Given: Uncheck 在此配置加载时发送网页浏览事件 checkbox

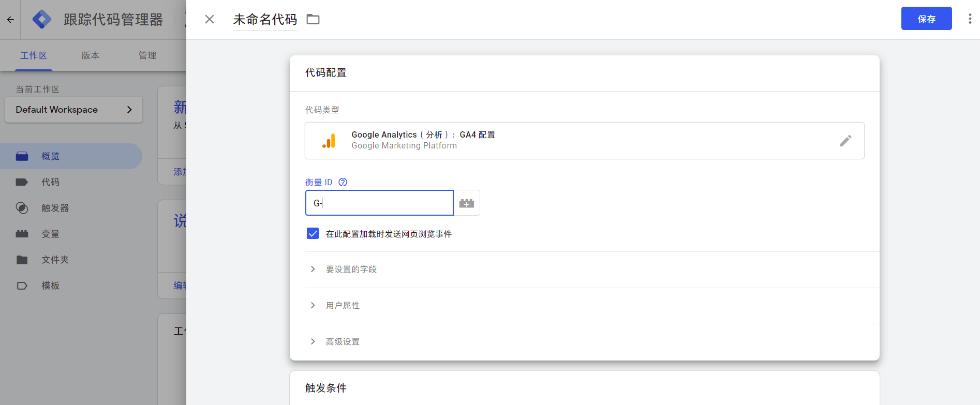Looking at the screenshot, I should (313, 234).
